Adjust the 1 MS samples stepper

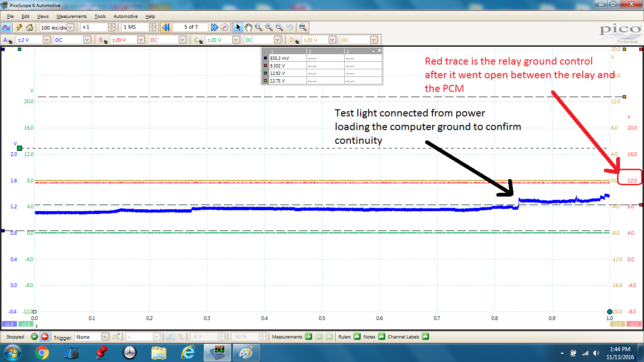tap(152, 27)
